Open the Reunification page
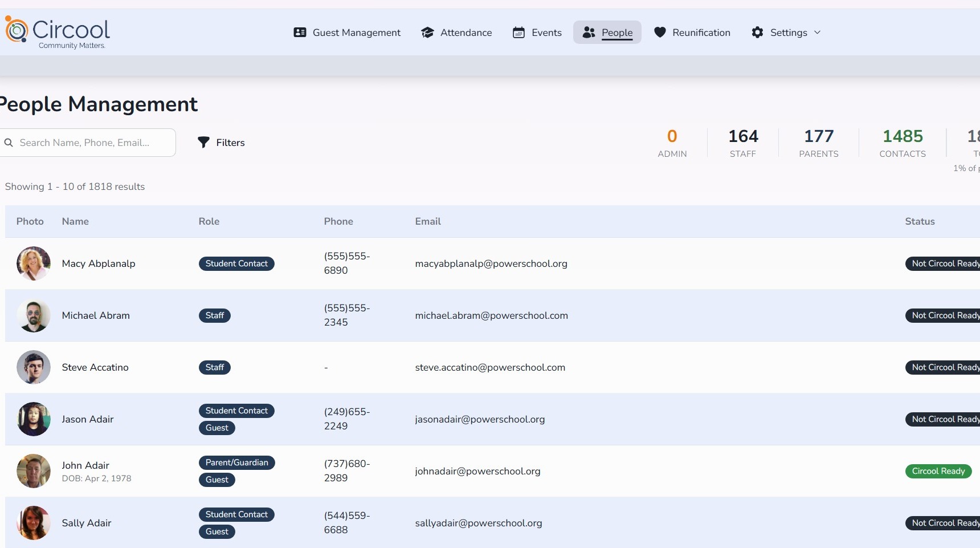This screenshot has height=548, width=980. coord(692,33)
